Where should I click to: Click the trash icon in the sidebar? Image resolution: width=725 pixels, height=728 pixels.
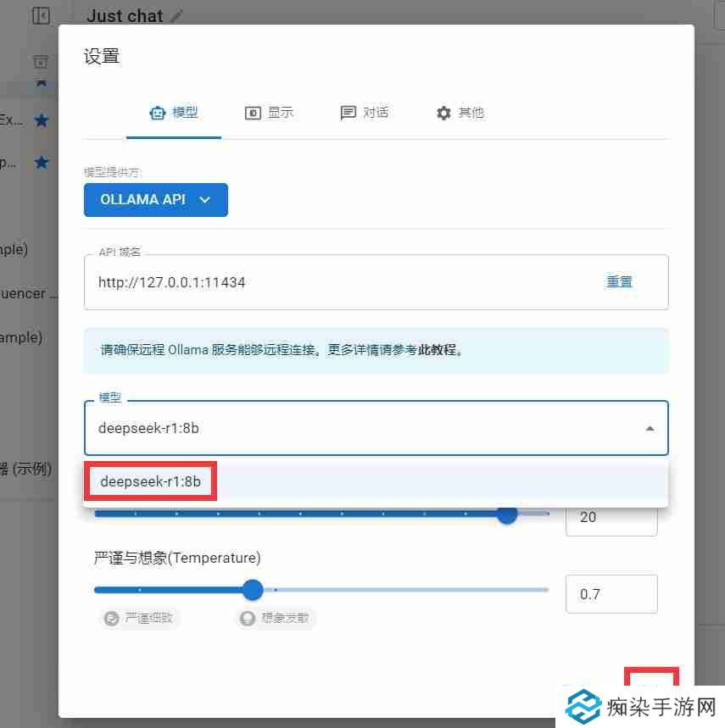pos(40,62)
